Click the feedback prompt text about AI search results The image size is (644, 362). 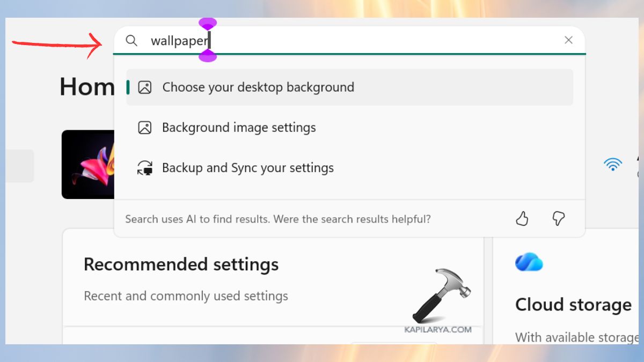click(x=277, y=219)
